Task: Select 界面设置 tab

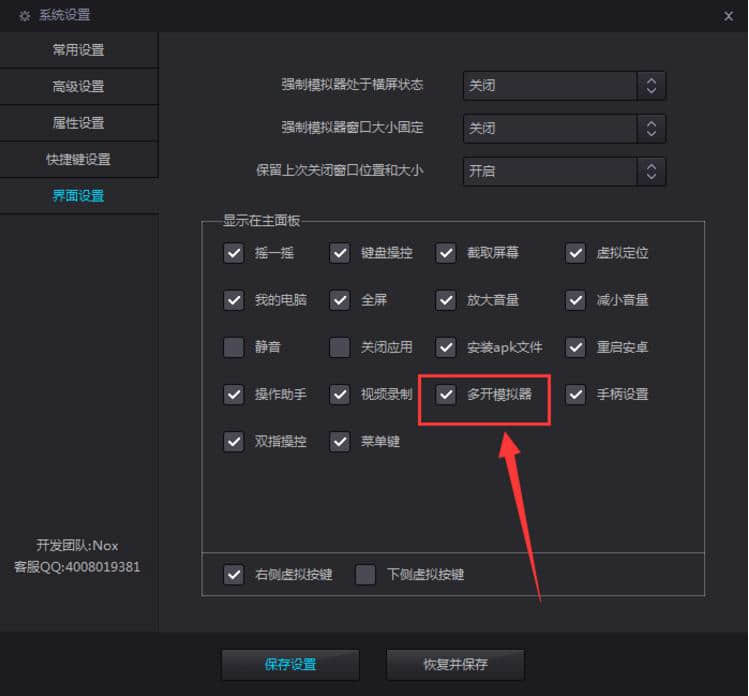Action: [78, 196]
